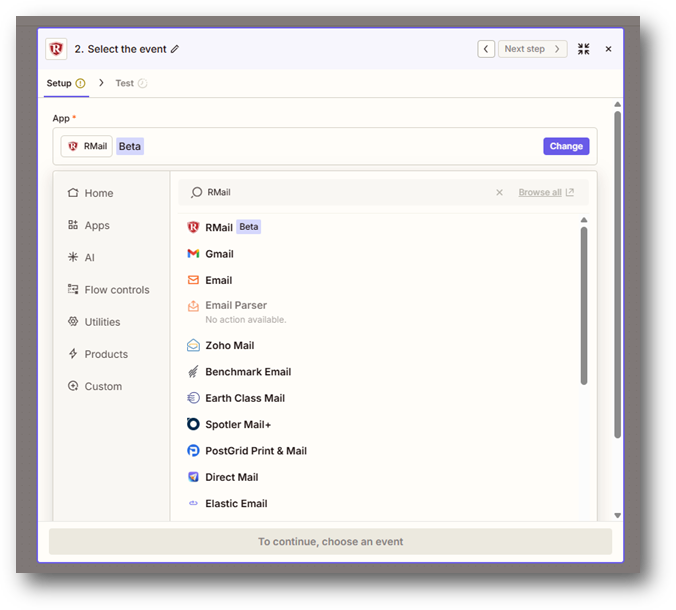Select Zoho Mail from the app list
The height and width of the screenshot is (610, 676).
point(229,345)
